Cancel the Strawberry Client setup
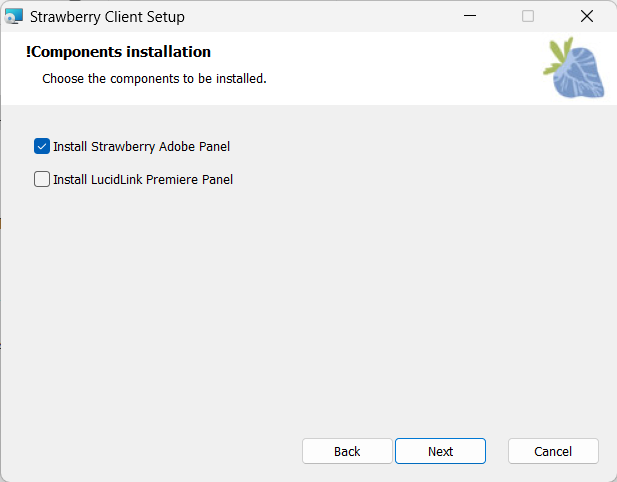 (x=553, y=451)
